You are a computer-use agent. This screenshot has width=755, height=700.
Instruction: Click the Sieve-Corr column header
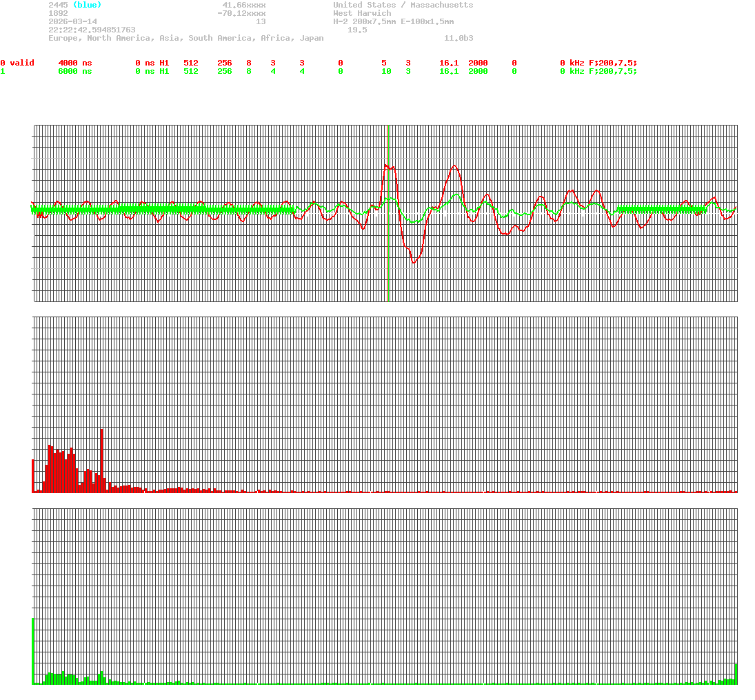66,54
